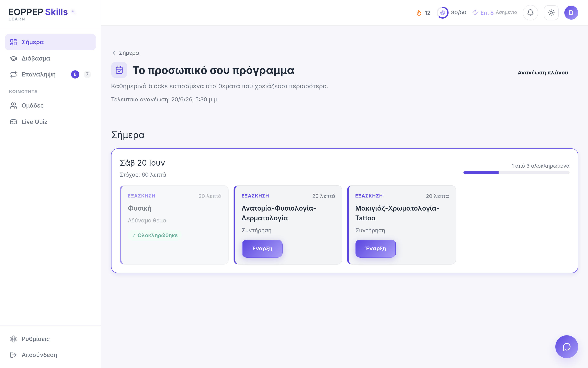Open the notifications bell

(x=530, y=12)
